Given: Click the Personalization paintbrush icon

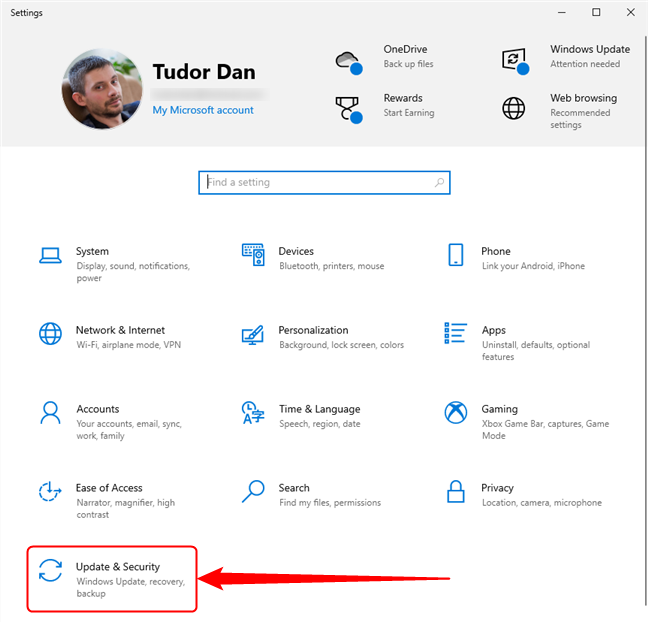Looking at the screenshot, I should (x=253, y=335).
